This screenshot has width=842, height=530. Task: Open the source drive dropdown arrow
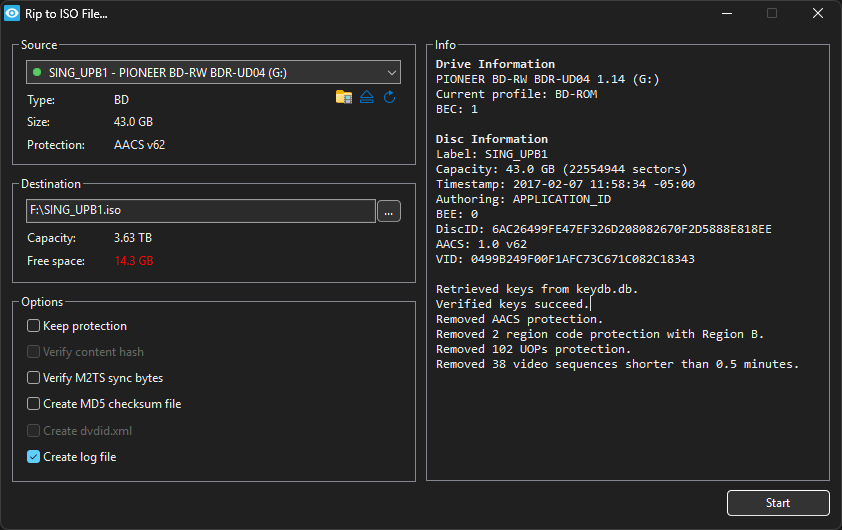389,72
